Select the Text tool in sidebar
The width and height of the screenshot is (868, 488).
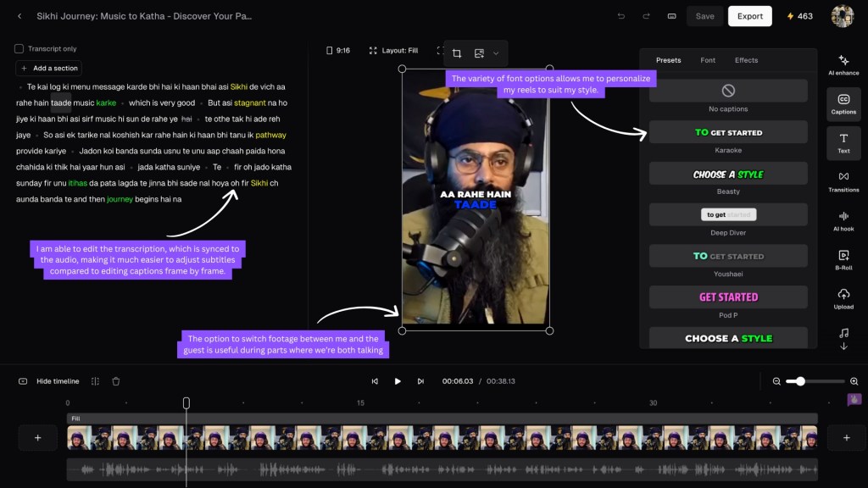click(x=843, y=142)
